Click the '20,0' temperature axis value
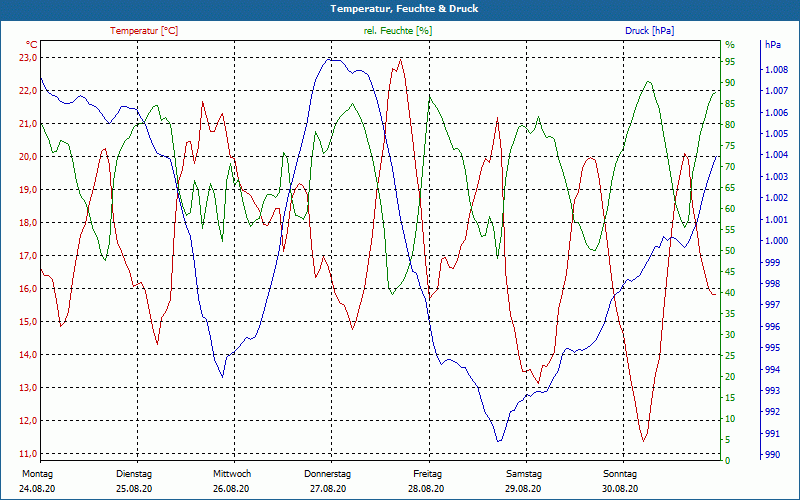This screenshot has width=800, height=500. (x=29, y=157)
